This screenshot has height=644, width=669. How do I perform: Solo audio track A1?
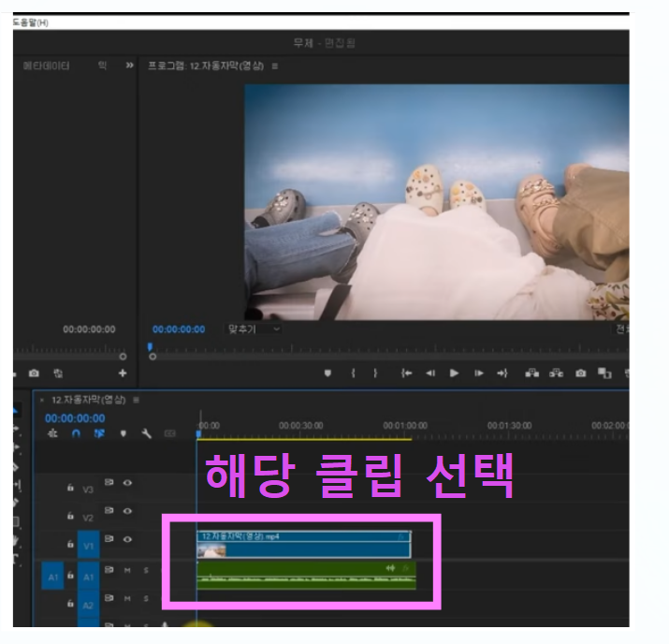point(146,570)
